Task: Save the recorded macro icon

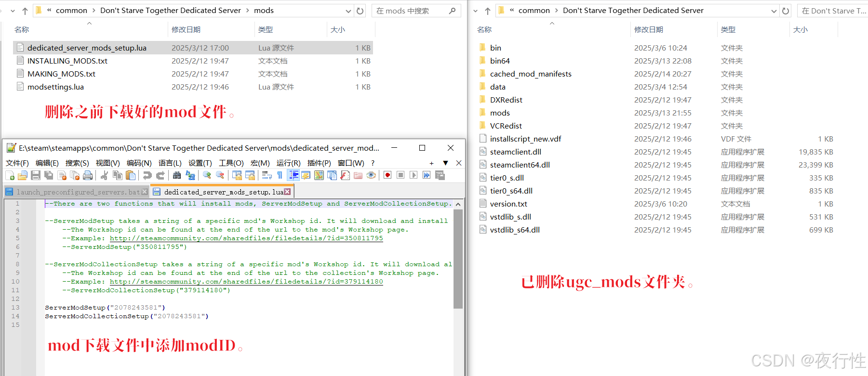Action: tap(440, 175)
